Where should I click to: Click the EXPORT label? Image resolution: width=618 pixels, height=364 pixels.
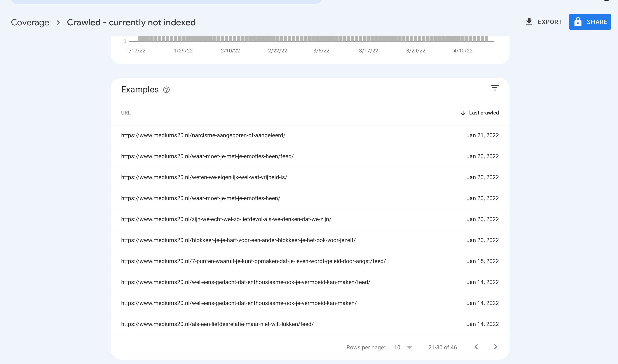coord(550,22)
